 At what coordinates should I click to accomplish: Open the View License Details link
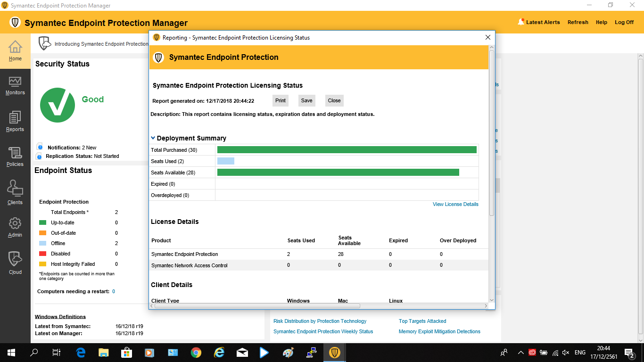coord(455,204)
